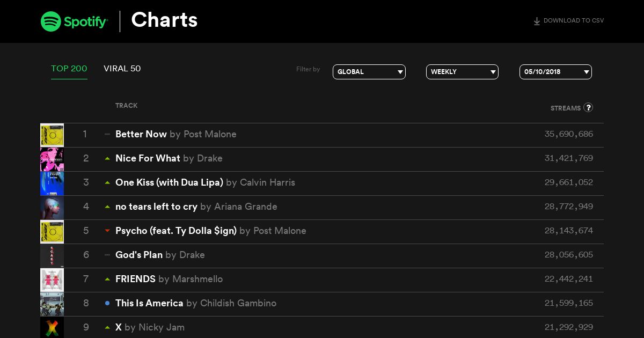Open the WEEKLY frequency dropdown
The height and width of the screenshot is (338, 644).
click(x=462, y=72)
